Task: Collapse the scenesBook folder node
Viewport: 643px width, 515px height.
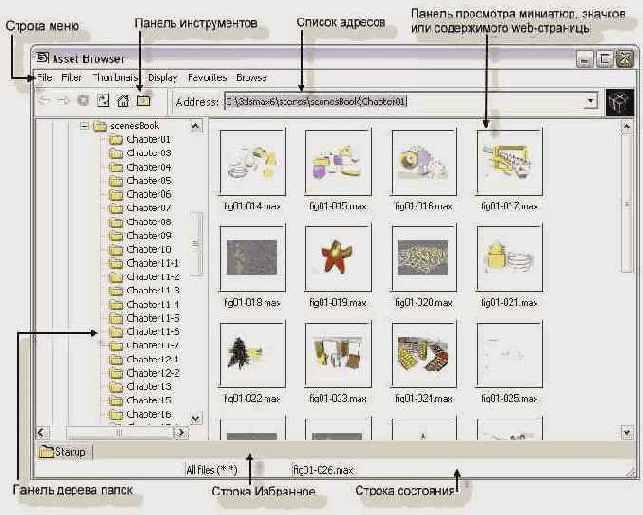Action: point(84,126)
